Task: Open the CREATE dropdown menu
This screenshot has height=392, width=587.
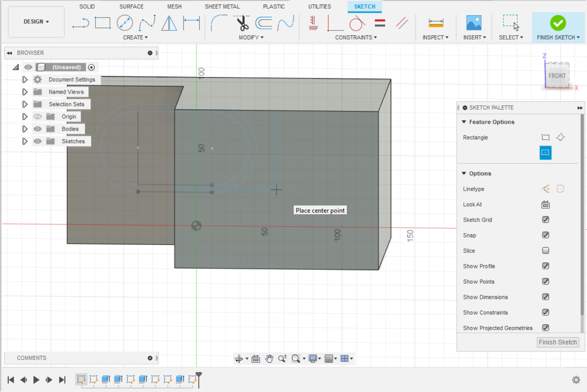Action: click(x=135, y=37)
